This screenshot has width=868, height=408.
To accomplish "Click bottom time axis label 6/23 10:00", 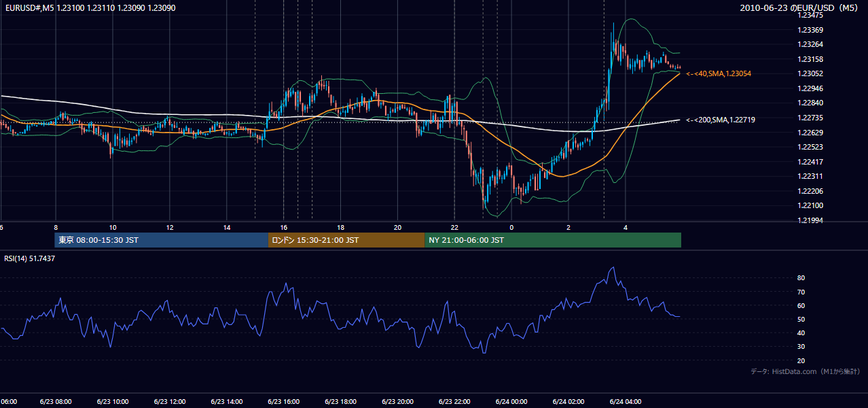I will [x=113, y=401].
